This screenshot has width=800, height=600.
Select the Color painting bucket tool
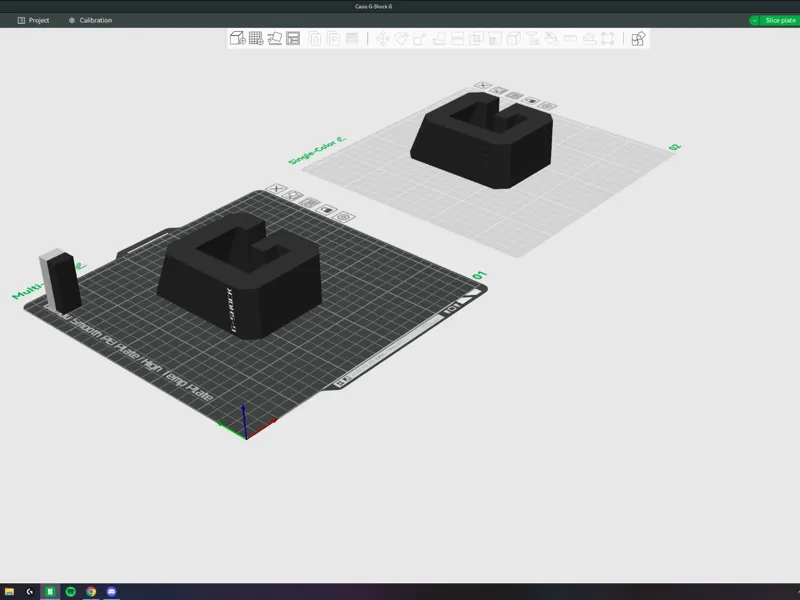pos(552,38)
